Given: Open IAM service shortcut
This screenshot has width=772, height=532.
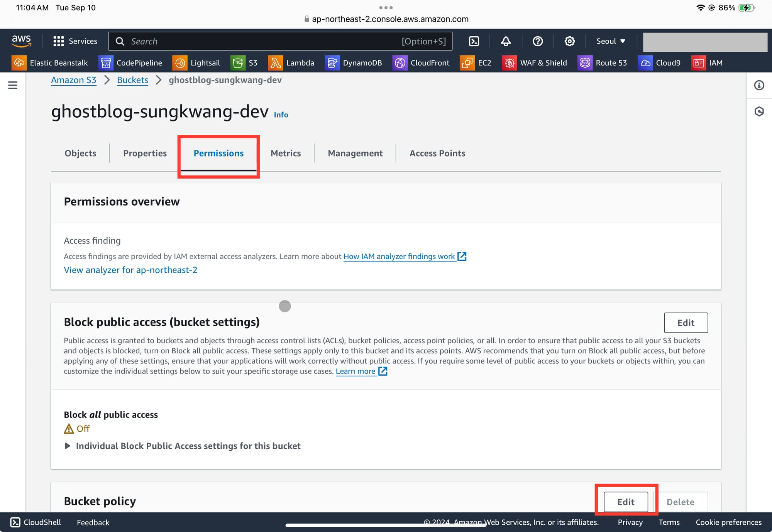Looking at the screenshot, I should (x=707, y=63).
